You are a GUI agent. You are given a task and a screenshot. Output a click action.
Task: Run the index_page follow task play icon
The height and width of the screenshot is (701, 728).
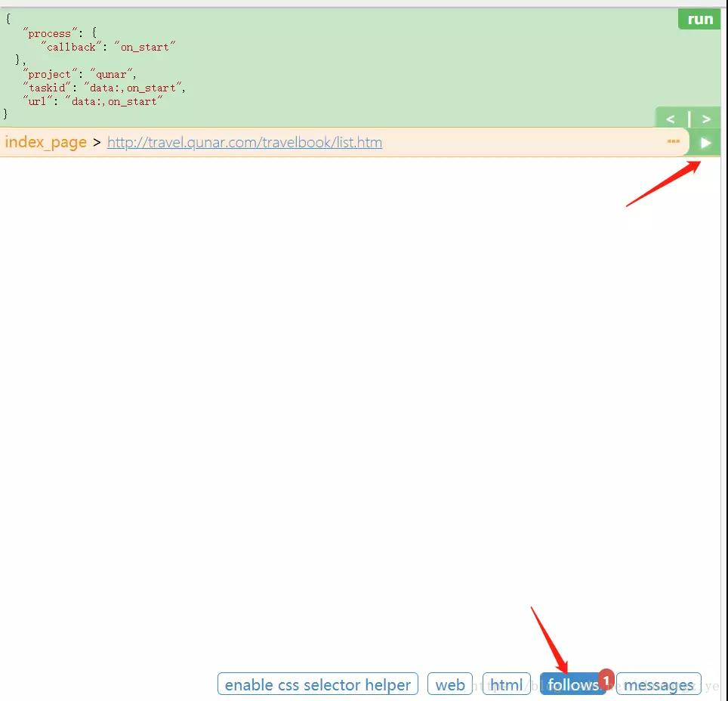[x=705, y=143]
